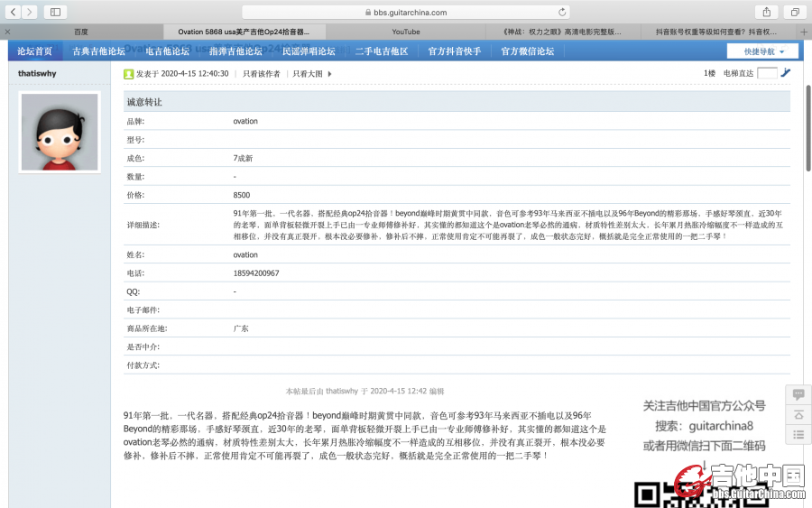
Task: Click the floating quick reply speech bubble icon
Action: point(798,394)
